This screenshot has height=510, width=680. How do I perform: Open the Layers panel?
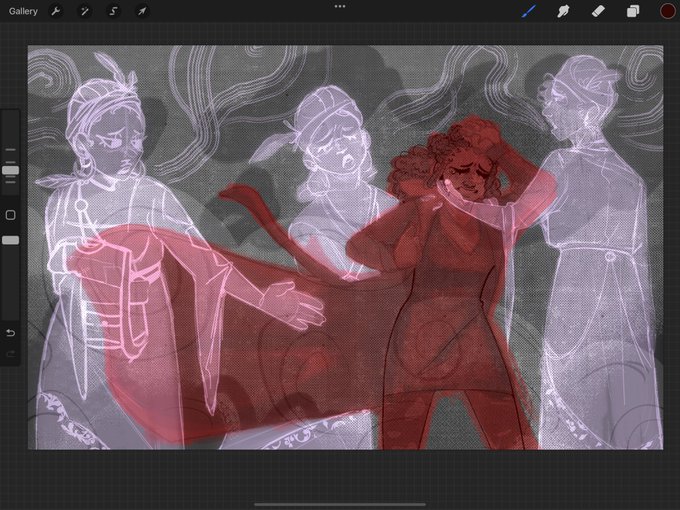point(633,11)
